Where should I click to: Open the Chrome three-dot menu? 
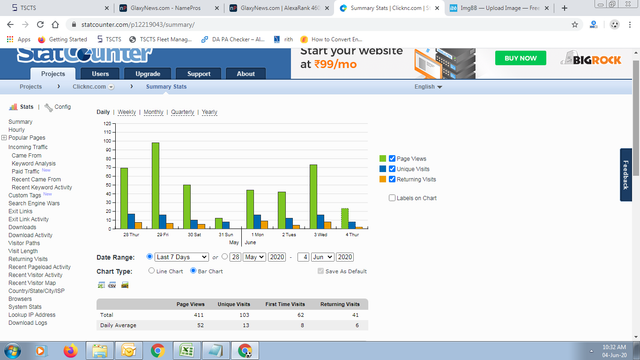630,24
